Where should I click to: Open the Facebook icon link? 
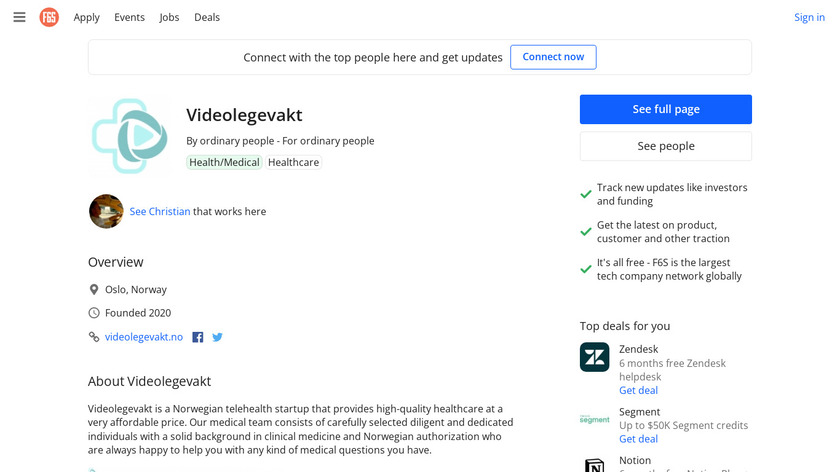(198, 337)
